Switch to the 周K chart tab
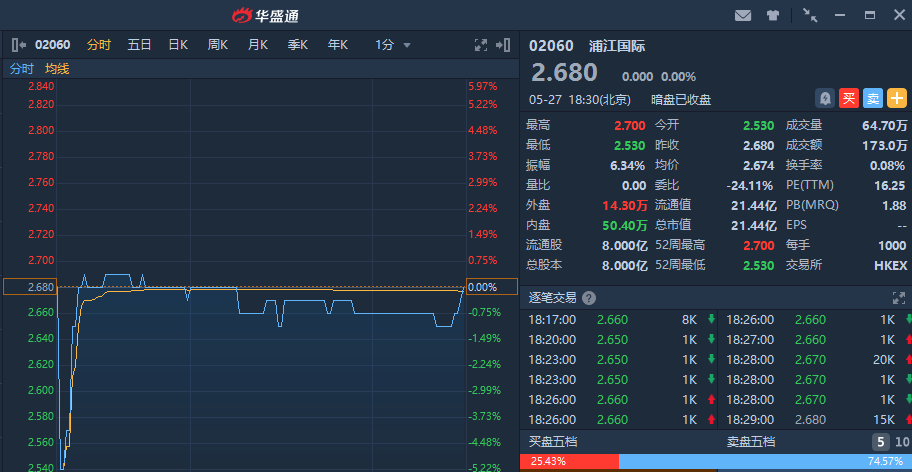Screen dimensions: 912x472 [x=218, y=45]
